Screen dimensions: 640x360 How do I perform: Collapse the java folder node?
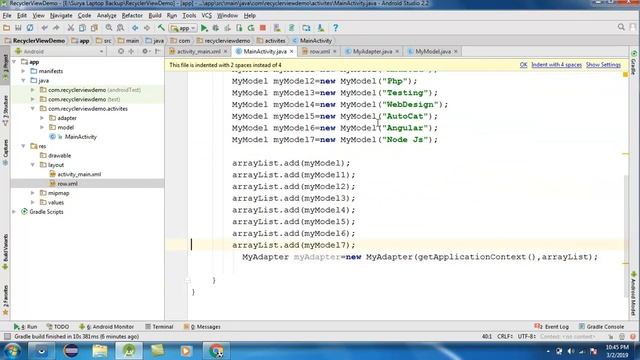(24, 80)
